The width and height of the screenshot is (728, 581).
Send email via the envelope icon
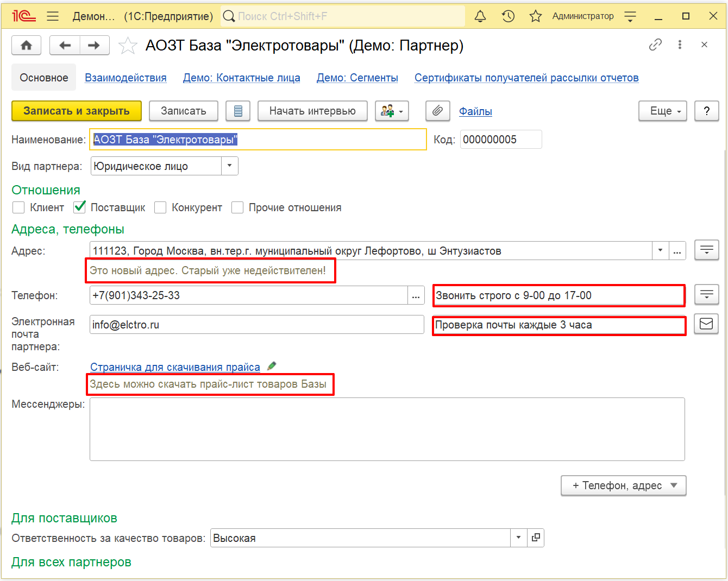[706, 324]
